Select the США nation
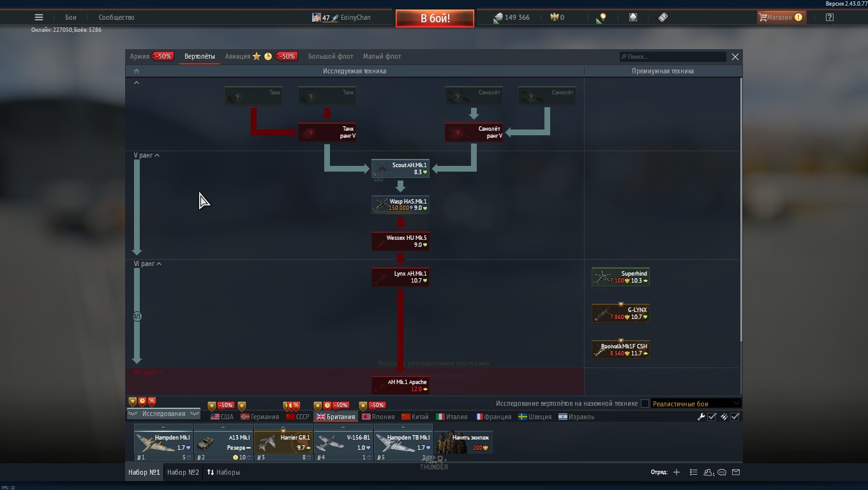The width and height of the screenshot is (868, 490). (x=222, y=417)
